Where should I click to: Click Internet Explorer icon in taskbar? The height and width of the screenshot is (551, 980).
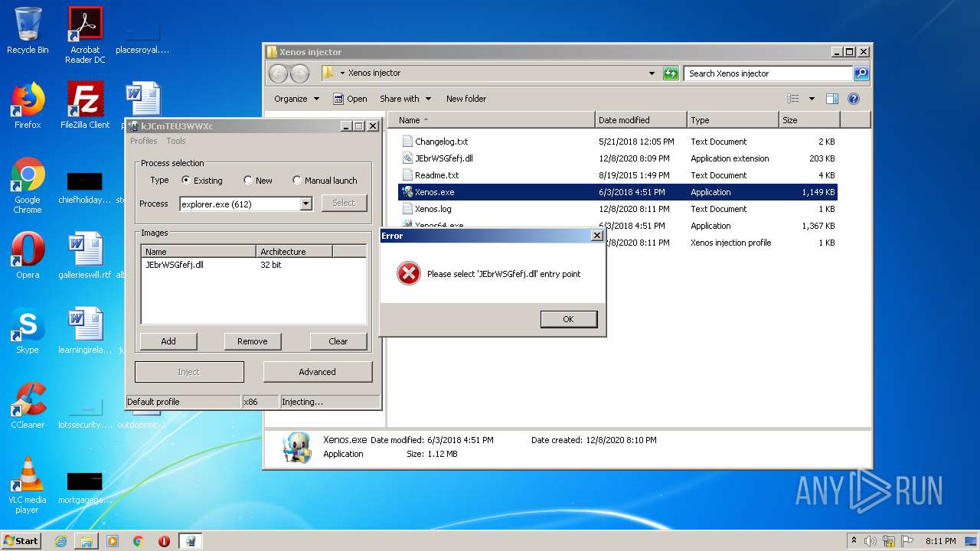pos(60,541)
